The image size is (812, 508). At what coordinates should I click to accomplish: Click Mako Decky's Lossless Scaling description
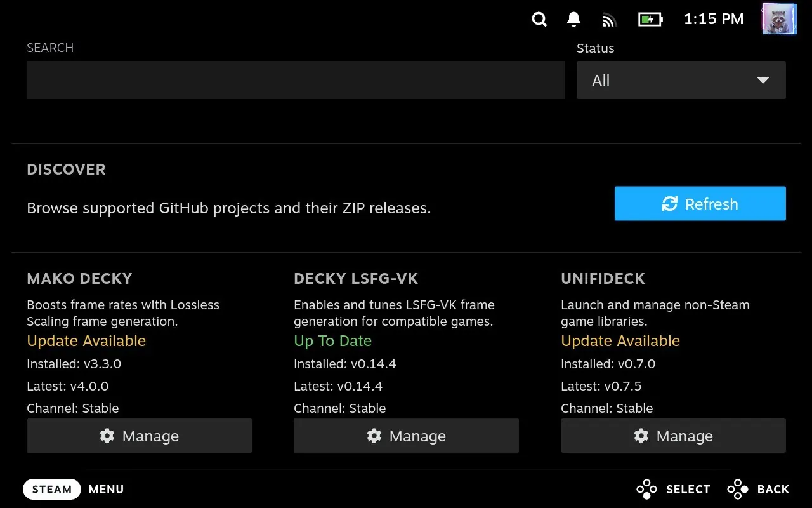pyautogui.click(x=123, y=313)
